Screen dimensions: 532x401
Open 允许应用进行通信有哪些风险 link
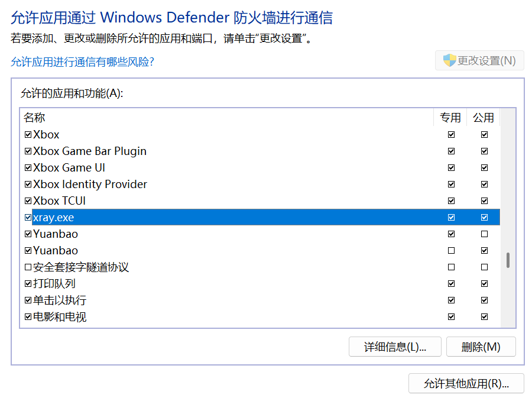point(82,62)
